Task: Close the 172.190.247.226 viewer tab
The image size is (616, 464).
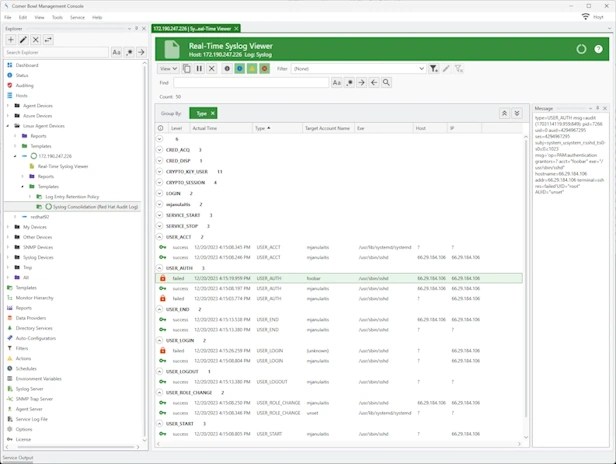Action: pyautogui.click(x=236, y=29)
